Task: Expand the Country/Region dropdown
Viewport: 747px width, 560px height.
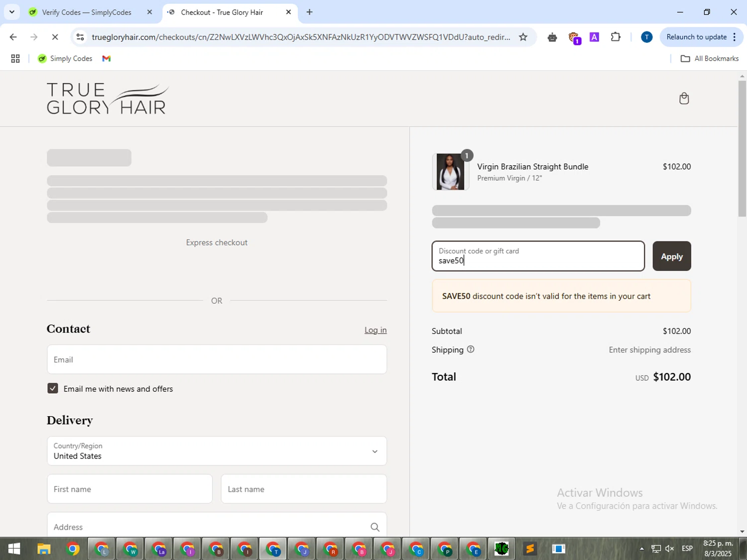Action: tap(217, 451)
